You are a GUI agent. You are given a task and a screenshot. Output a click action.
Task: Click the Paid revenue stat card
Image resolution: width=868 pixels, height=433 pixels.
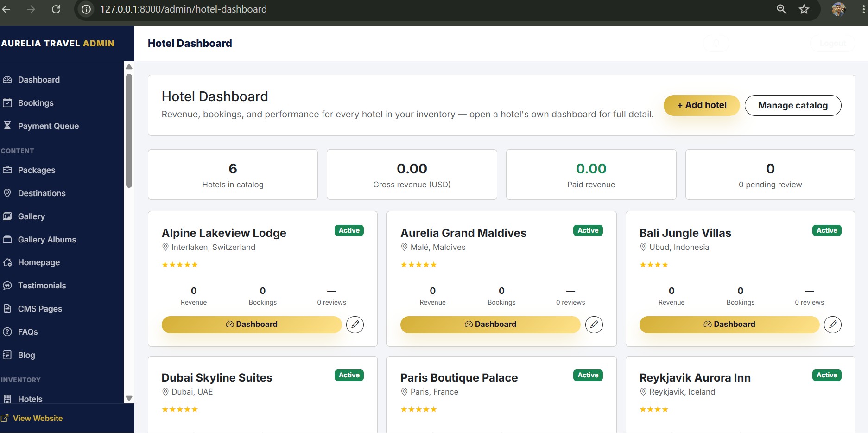click(x=591, y=174)
